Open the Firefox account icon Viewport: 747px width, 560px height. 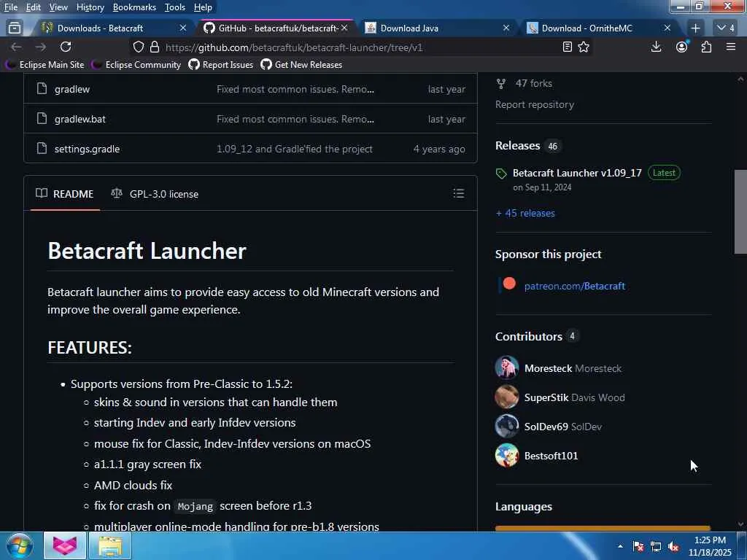point(682,47)
